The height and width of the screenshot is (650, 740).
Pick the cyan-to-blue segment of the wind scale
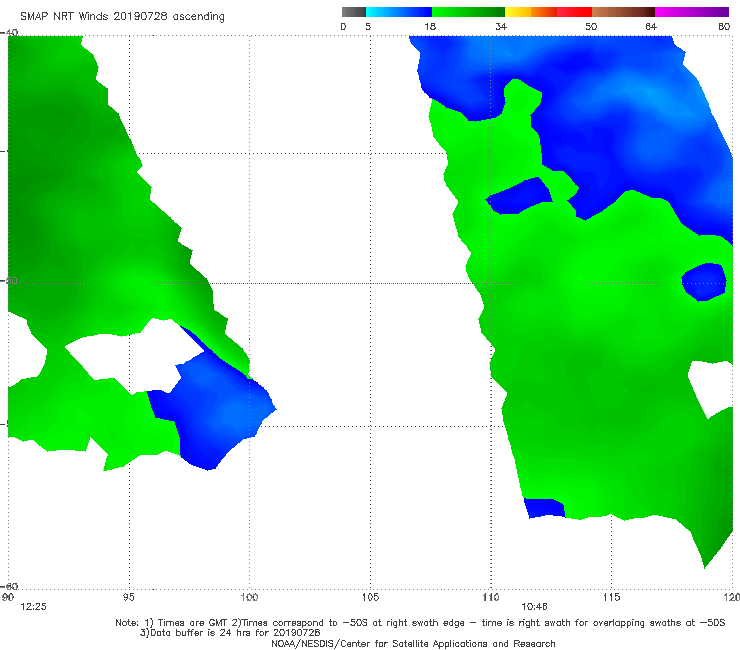(x=399, y=12)
